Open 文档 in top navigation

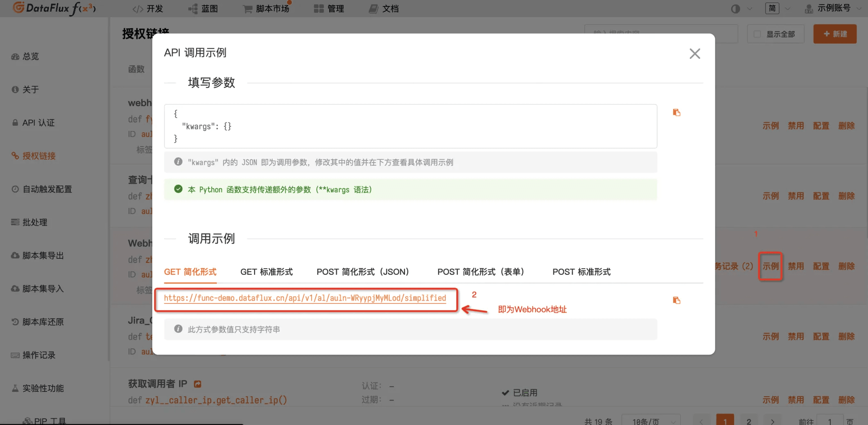(x=384, y=9)
